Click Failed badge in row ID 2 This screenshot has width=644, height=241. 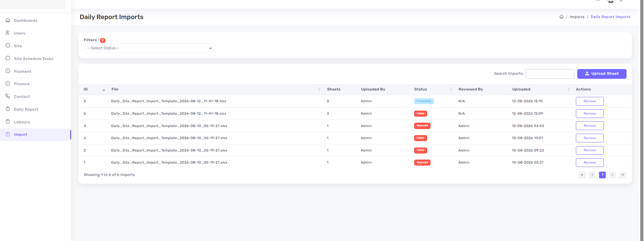point(420,150)
